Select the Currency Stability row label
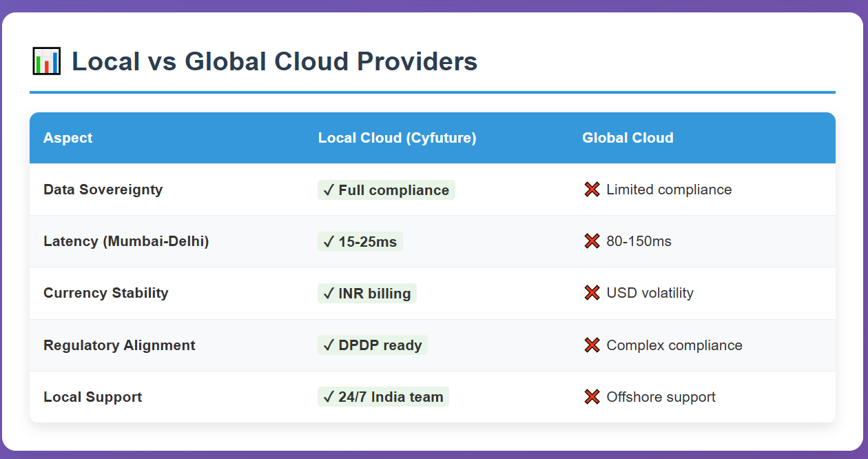This screenshot has height=459, width=868. (106, 293)
